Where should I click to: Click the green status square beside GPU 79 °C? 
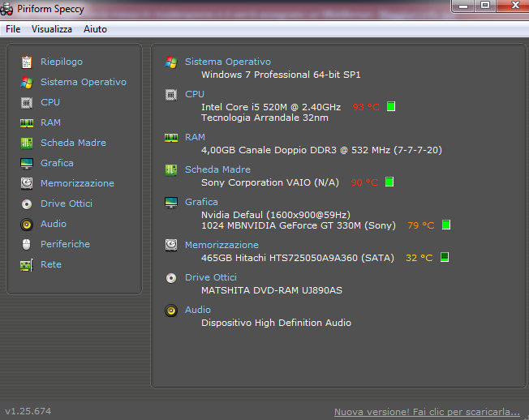point(446,225)
